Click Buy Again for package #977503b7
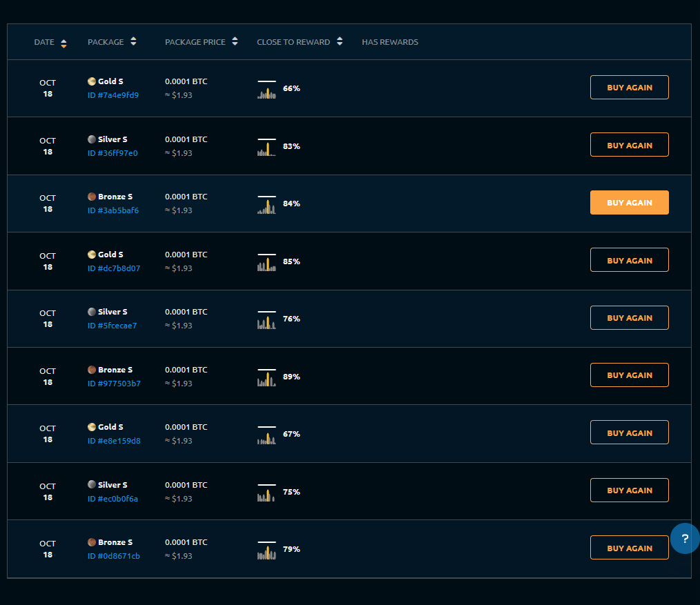 (x=630, y=375)
